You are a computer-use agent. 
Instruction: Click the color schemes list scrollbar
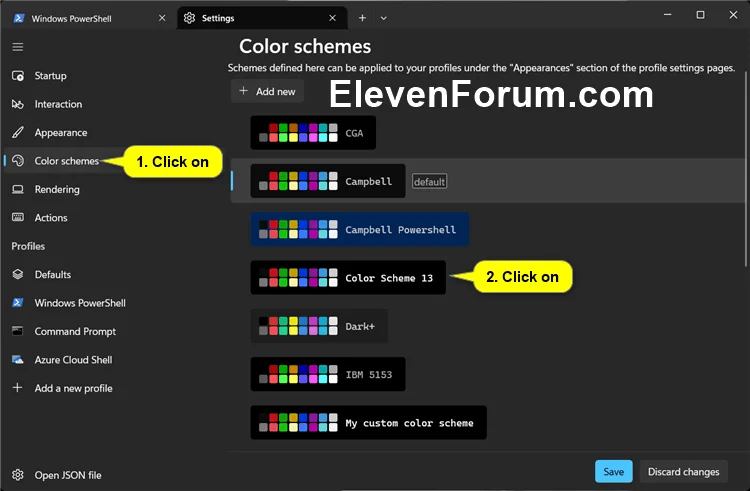(746, 168)
